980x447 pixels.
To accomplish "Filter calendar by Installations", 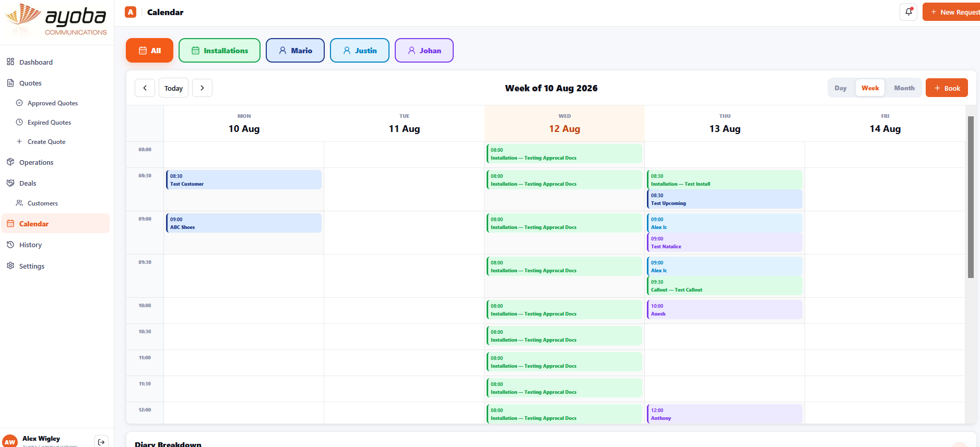I will click(x=219, y=51).
